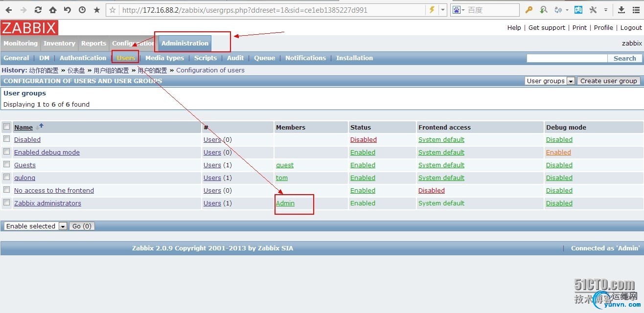Click the Create user group button
This screenshot has height=313, width=644.
[609, 81]
